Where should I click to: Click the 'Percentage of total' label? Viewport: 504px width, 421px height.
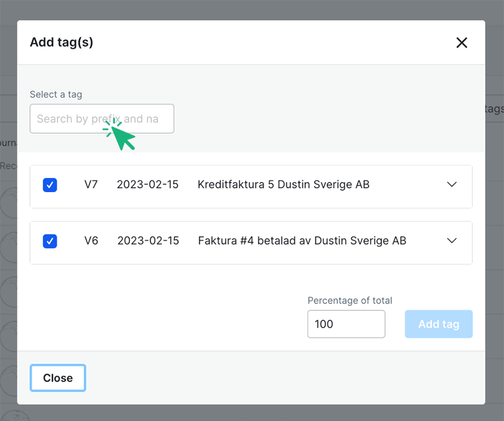350,300
